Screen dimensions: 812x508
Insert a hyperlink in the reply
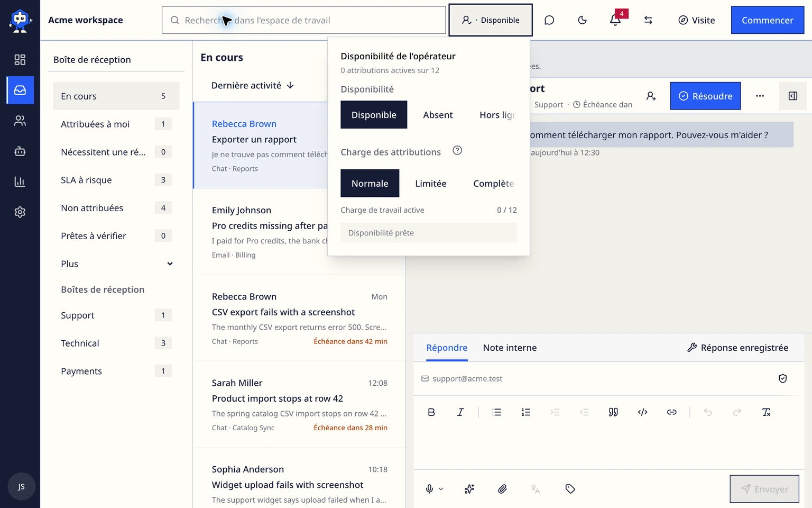coord(672,412)
